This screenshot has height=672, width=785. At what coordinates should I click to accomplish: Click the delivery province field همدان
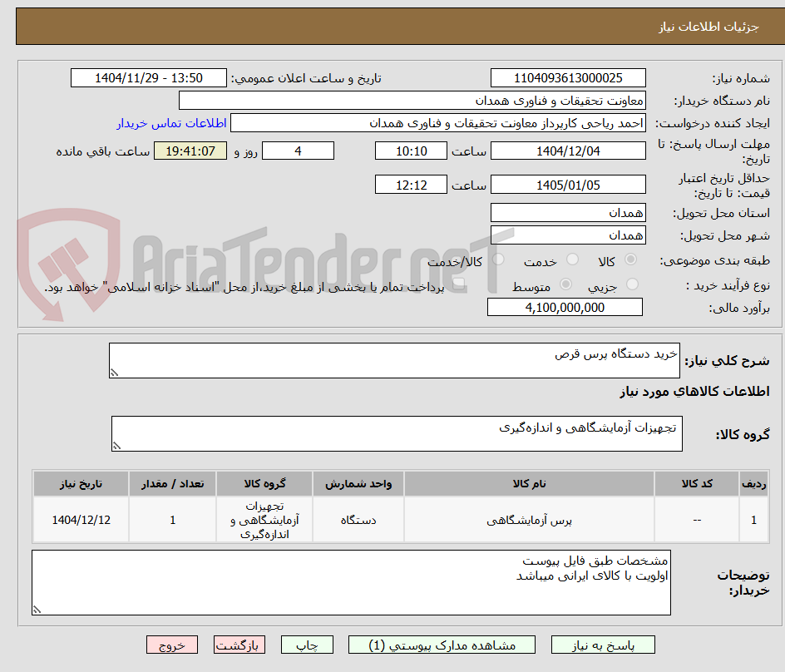[568, 213]
